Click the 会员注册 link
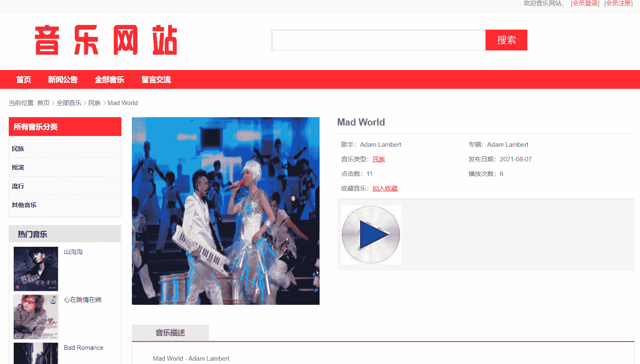 [618, 3]
